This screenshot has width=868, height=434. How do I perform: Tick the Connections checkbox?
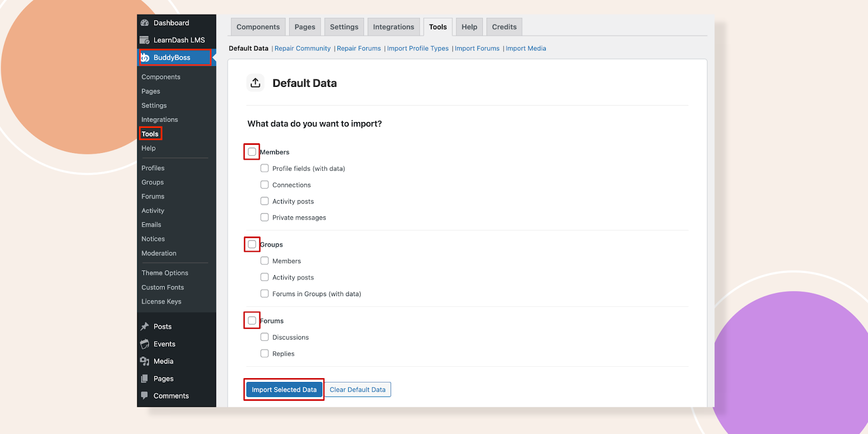265,184
